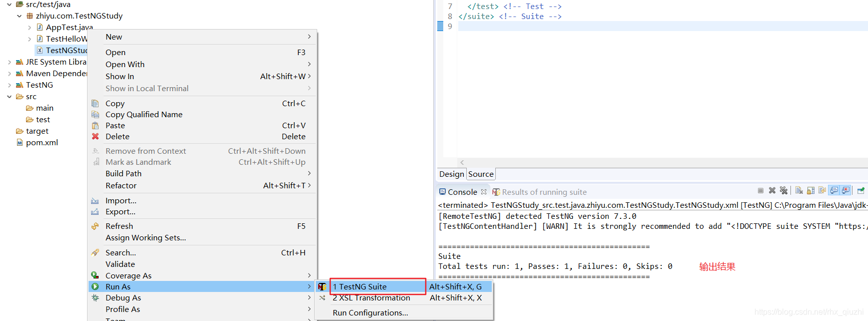
Task: Open Run Configurations... from submenu
Action: click(x=370, y=313)
